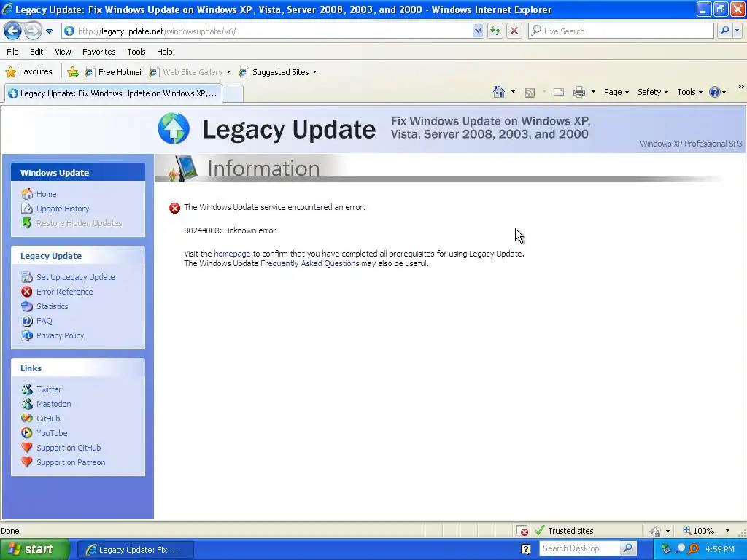
Task: Open Set Up Legacy Update link
Action: pyautogui.click(x=75, y=277)
